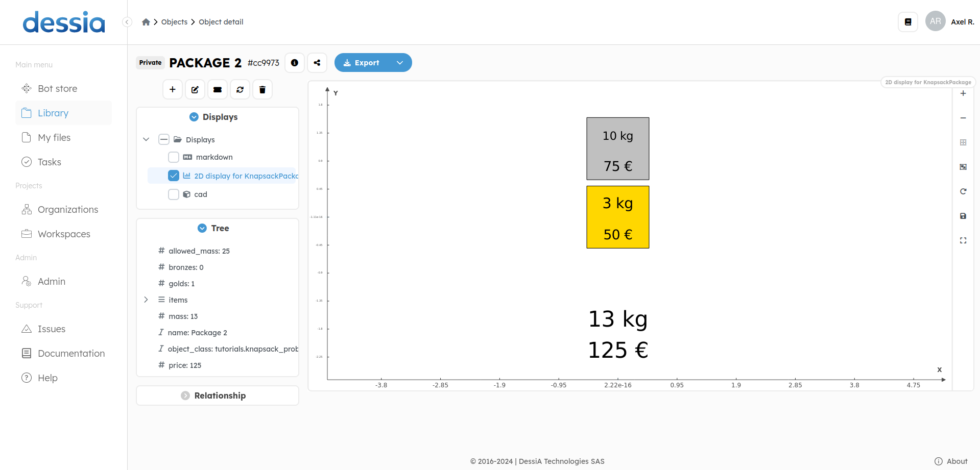Open the Export dropdown arrow
The height and width of the screenshot is (470, 980).
(x=400, y=63)
